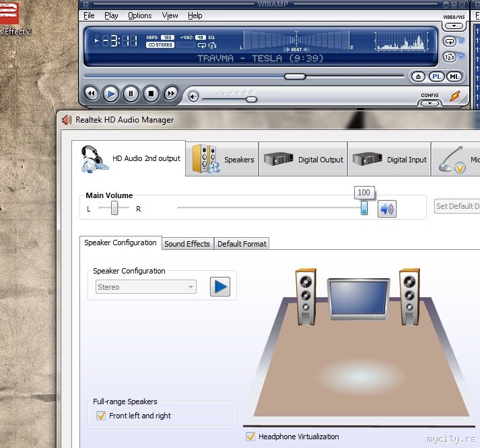Click Winamp eject open-file button

pyautogui.click(x=418, y=77)
